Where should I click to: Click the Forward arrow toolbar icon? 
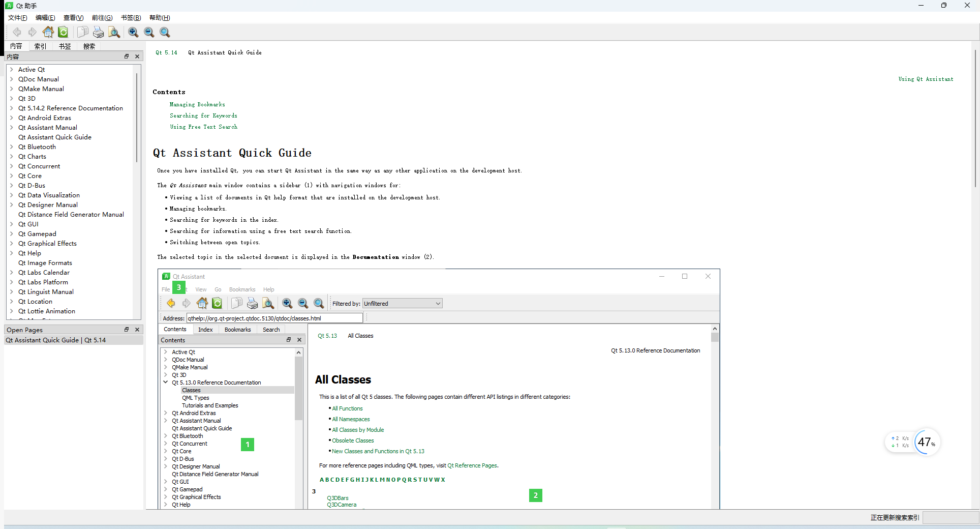[33, 32]
